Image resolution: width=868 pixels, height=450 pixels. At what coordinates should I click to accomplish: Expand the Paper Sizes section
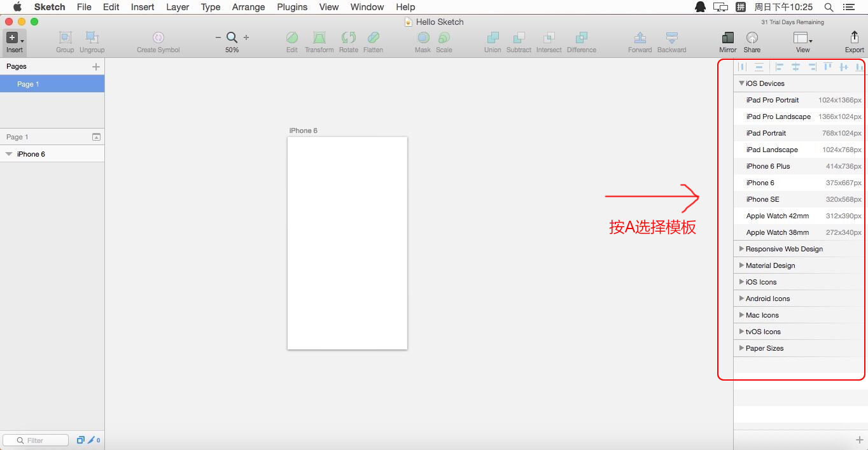(x=741, y=348)
